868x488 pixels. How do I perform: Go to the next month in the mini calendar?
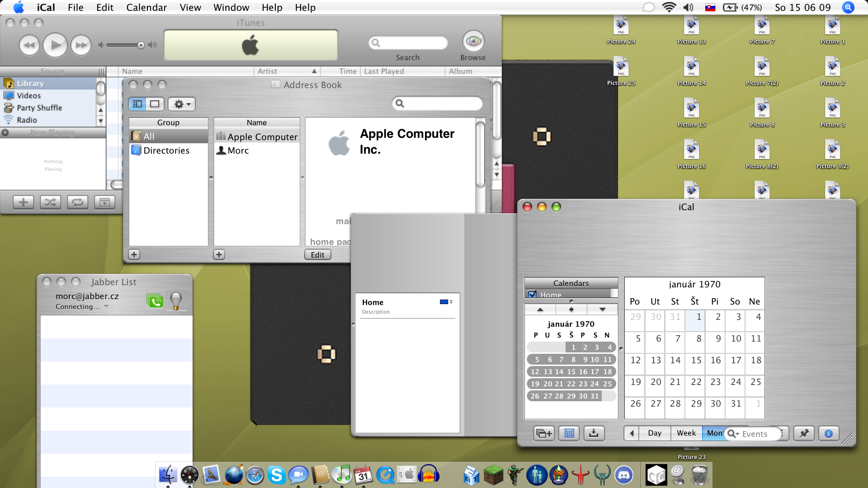pyautogui.click(x=602, y=310)
